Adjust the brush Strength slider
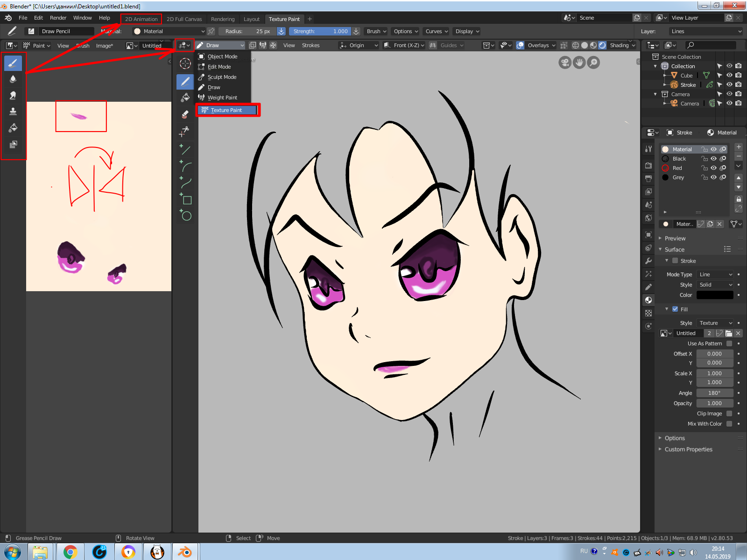The width and height of the screenshot is (747, 560). pyautogui.click(x=320, y=31)
